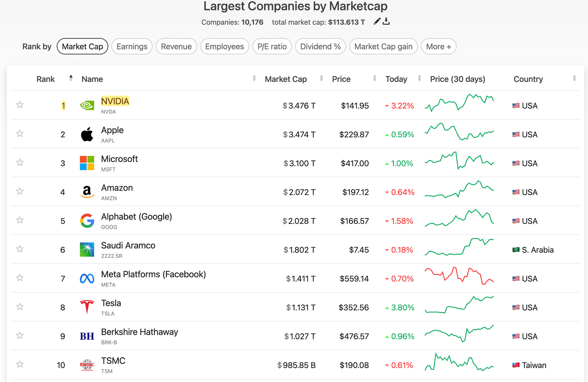This screenshot has width=588, height=382.
Task: Click the pencil edit icon beside total market cap
Action: [x=377, y=22]
